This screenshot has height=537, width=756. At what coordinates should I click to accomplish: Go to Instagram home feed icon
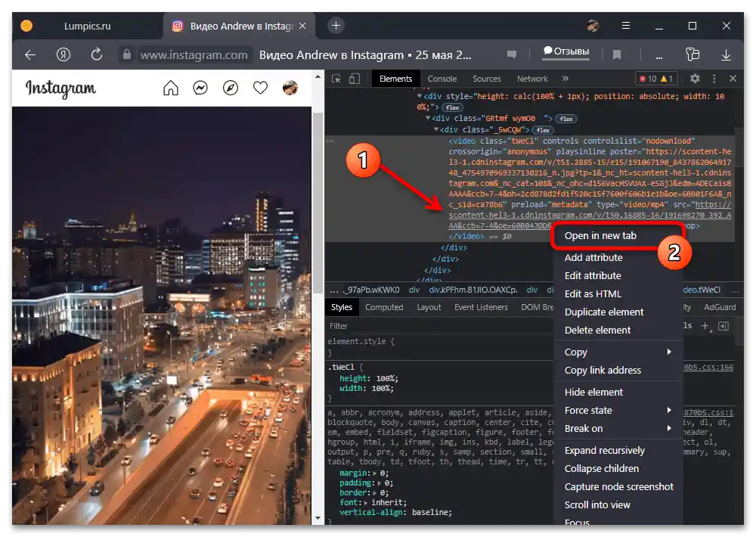(171, 88)
